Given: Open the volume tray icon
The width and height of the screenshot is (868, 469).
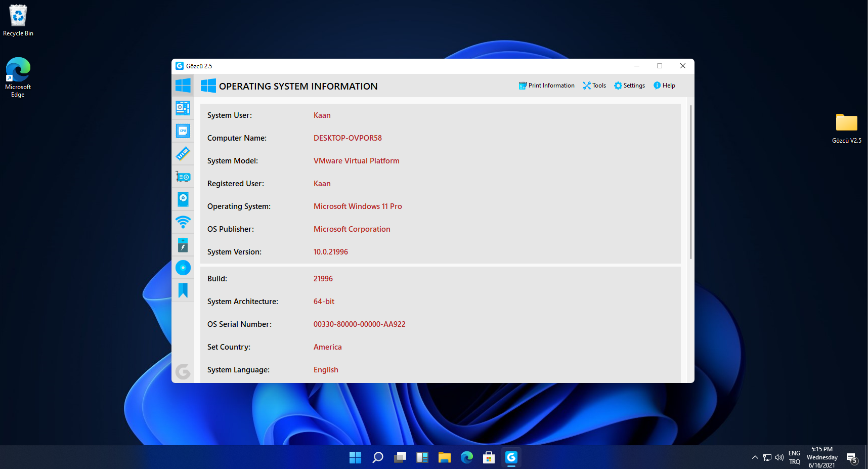Looking at the screenshot, I should (x=779, y=457).
